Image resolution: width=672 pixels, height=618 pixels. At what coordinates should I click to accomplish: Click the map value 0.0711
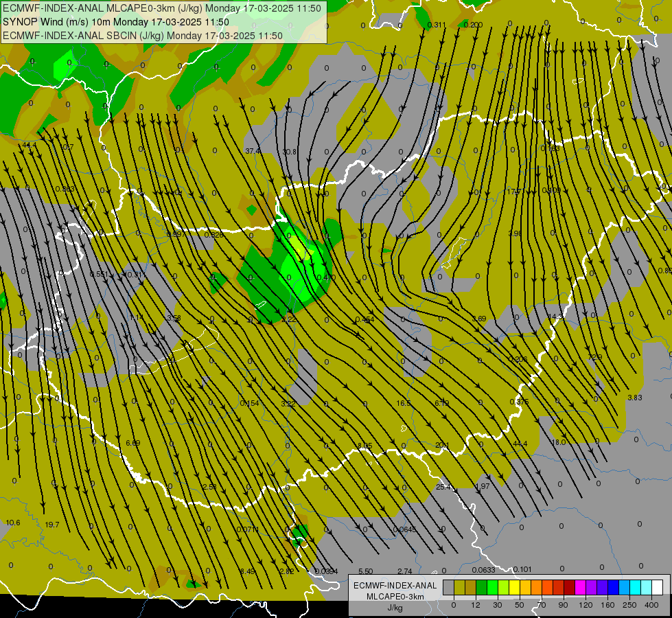[x=248, y=529]
